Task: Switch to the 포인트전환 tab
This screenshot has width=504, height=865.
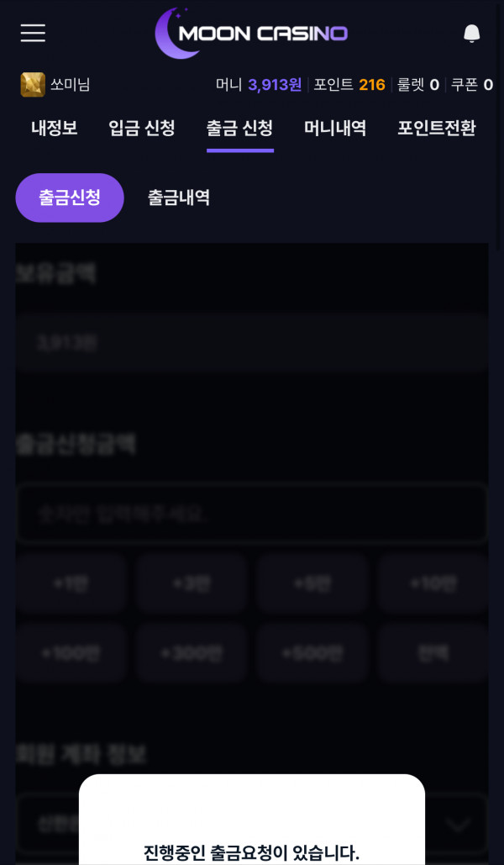Action: (435, 128)
